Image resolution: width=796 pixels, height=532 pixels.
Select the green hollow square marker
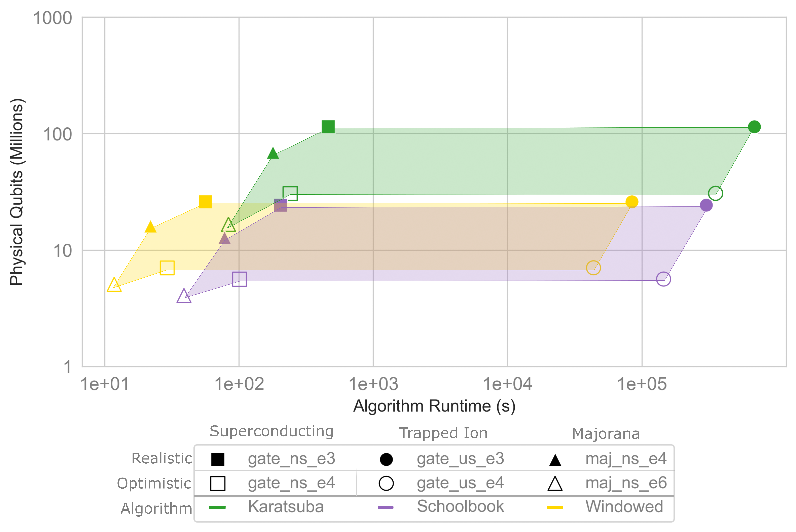tap(290, 193)
